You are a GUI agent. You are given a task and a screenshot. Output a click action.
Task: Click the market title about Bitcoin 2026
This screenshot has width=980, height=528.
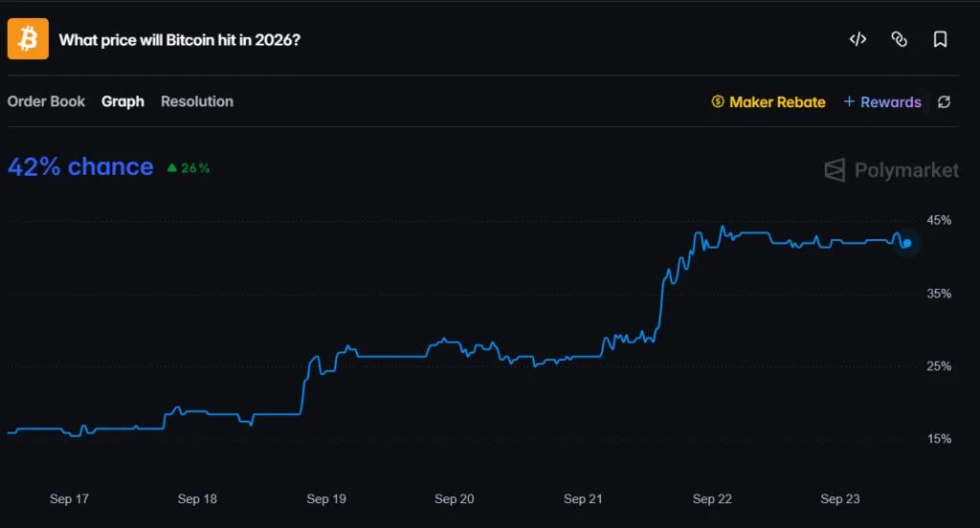(x=180, y=40)
